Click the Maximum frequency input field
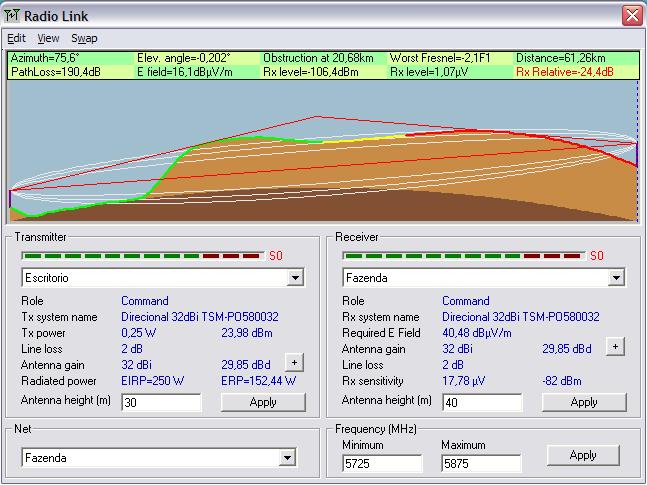 point(481,464)
